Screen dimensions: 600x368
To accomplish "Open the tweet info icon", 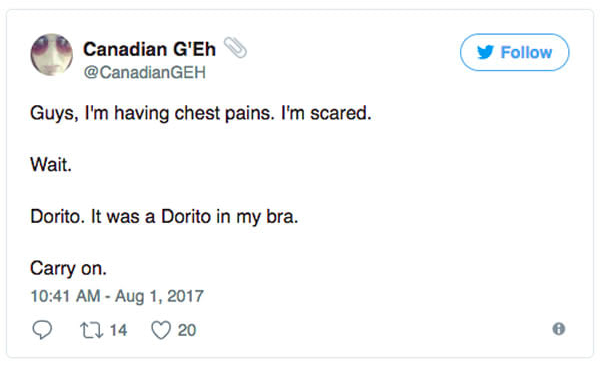I will pos(559,329).
